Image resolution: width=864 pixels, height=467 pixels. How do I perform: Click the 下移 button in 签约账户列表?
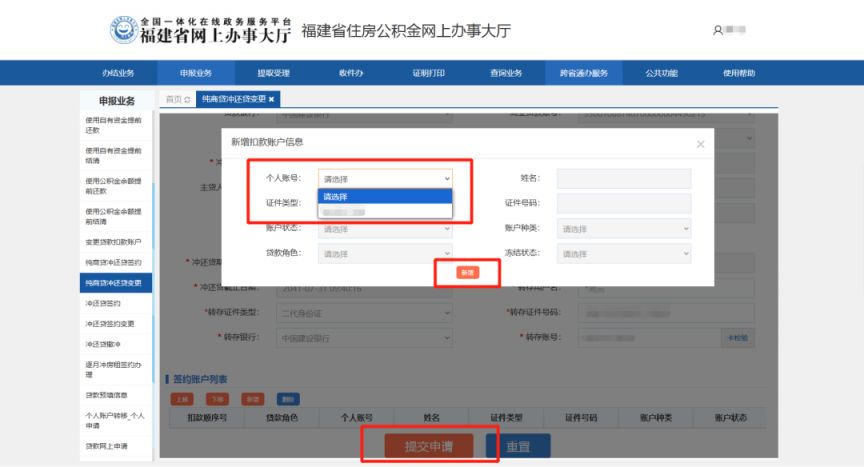pyautogui.click(x=217, y=399)
